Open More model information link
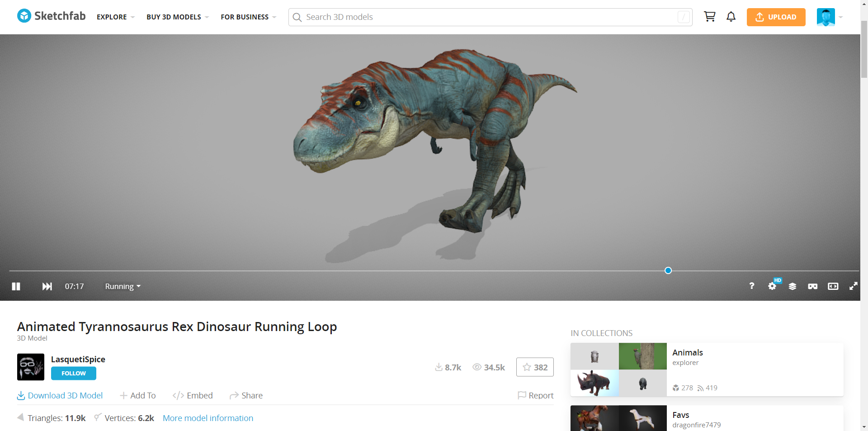The height and width of the screenshot is (431, 868). [x=208, y=418]
